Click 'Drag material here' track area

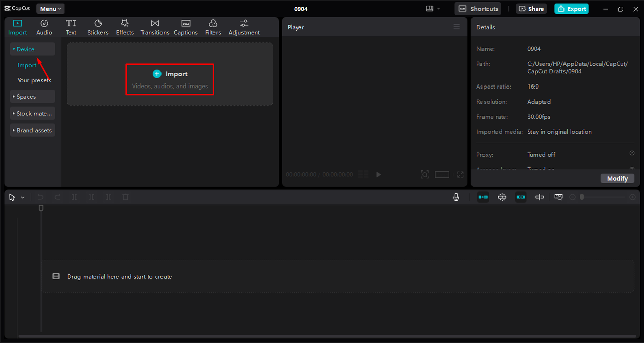click(x=338, y=276)
